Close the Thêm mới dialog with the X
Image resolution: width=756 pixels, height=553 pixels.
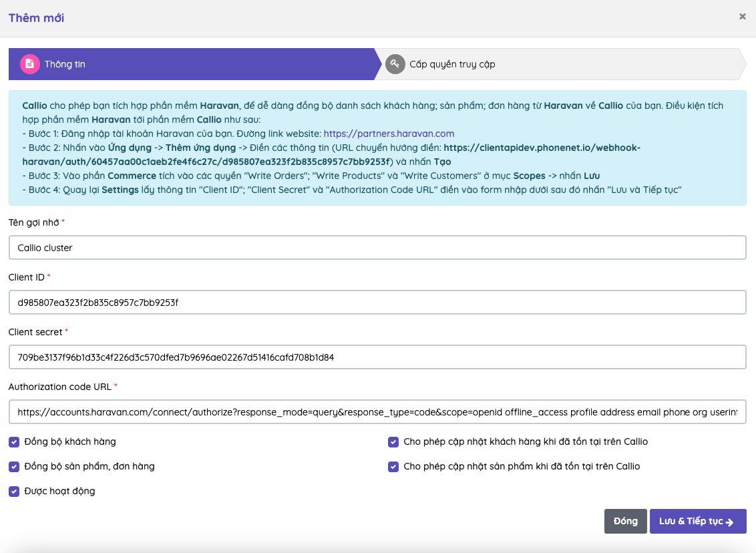point(742,17)
